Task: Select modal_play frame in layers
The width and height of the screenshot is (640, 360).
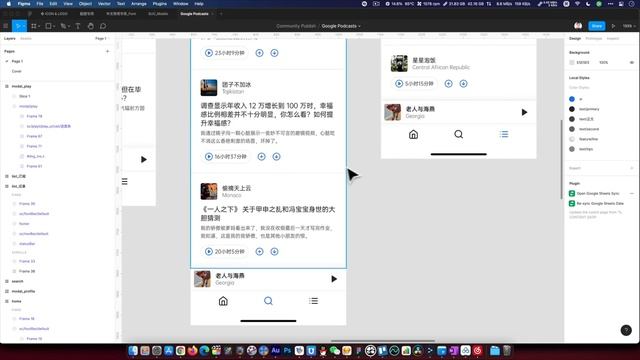Action: pyautogui.click(x=21, y=87)
